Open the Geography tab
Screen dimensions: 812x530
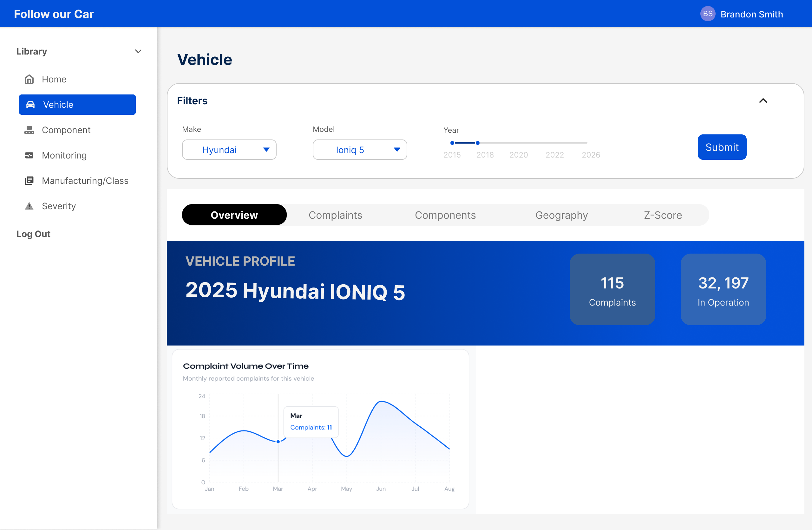561,215
